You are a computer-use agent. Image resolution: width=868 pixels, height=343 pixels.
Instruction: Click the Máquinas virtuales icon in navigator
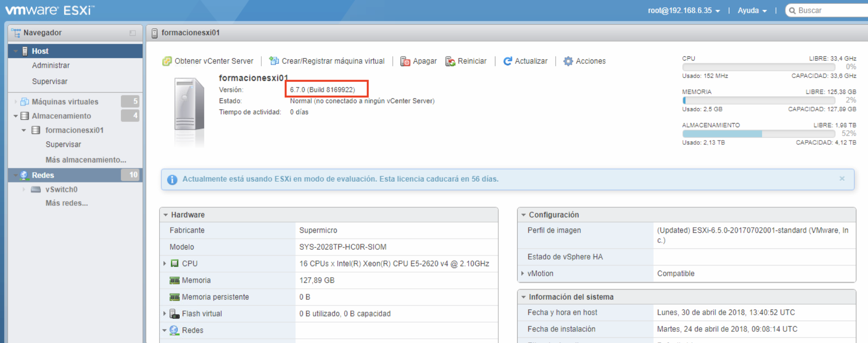click(x=24, y=102)
